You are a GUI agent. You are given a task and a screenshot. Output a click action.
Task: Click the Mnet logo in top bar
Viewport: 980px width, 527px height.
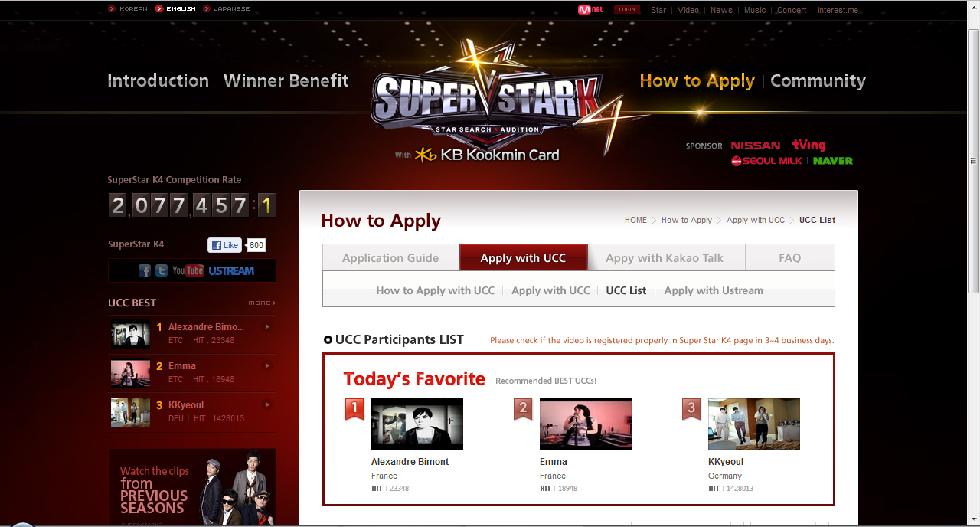[x=590, y=10]
